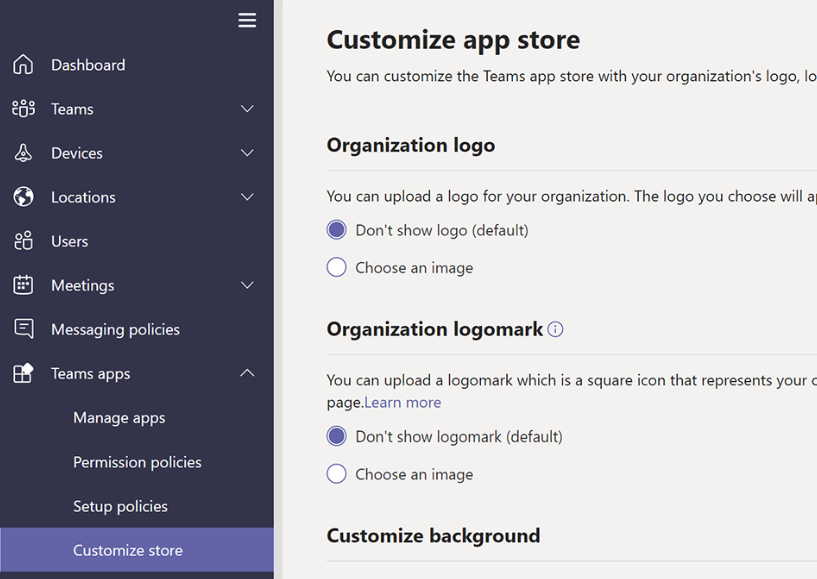Select Choose an image under Organization logomark
The height and width of the screenshot is (579, 817).
pos(337,474)
